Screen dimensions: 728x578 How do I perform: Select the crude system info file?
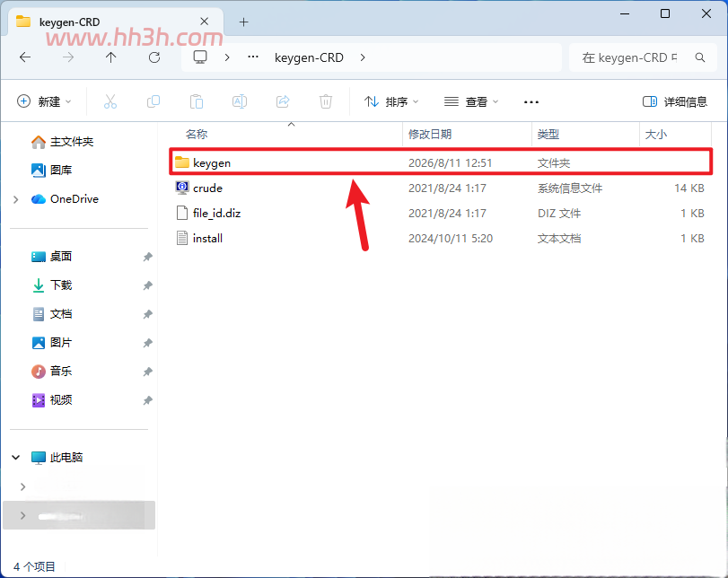[440, 188]
